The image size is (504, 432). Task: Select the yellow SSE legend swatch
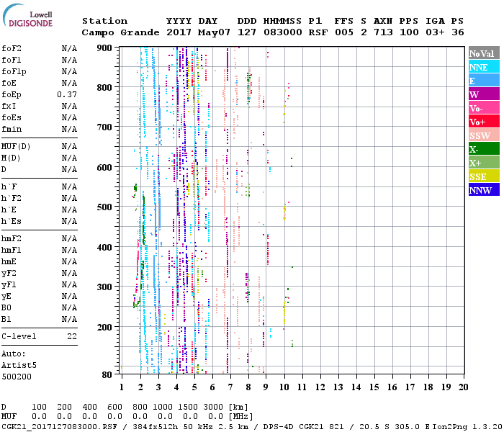482,176
